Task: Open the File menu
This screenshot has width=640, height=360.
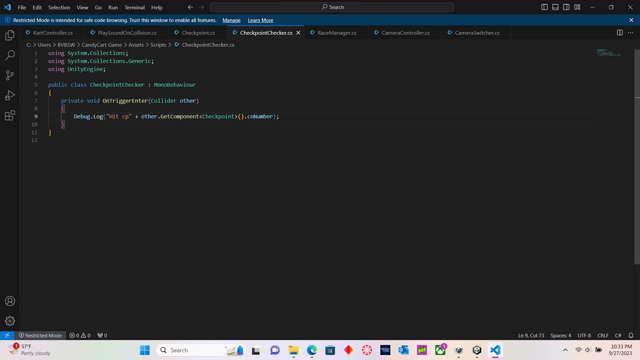Action: pyautogui.click(x=22, y=7)
